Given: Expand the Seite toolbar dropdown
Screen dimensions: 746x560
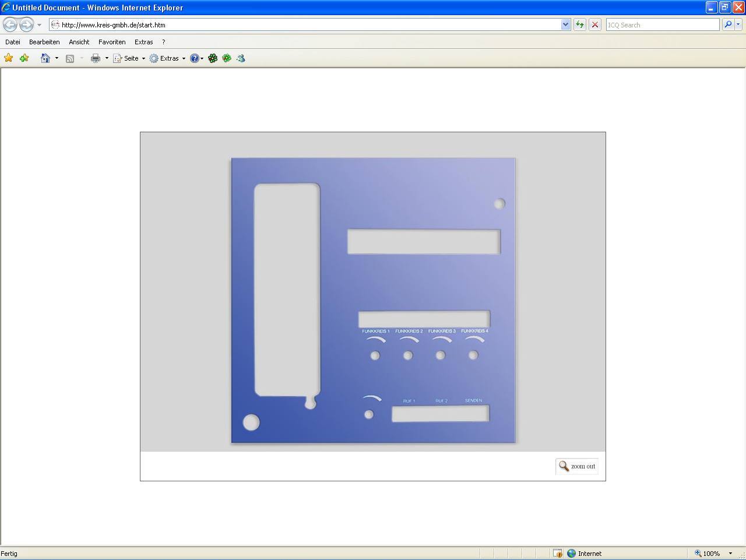Looking at the screenshot, I should [143, 58].
